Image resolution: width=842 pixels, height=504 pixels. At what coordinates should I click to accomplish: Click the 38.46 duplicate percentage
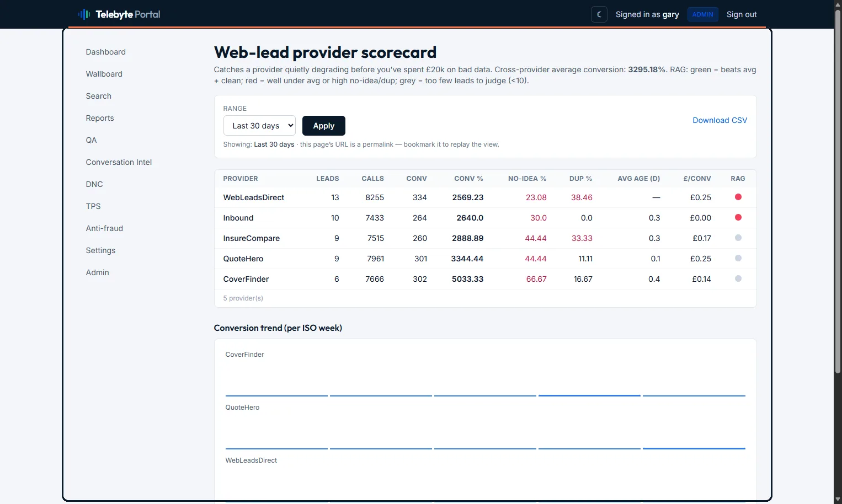(x=582, y=197)
